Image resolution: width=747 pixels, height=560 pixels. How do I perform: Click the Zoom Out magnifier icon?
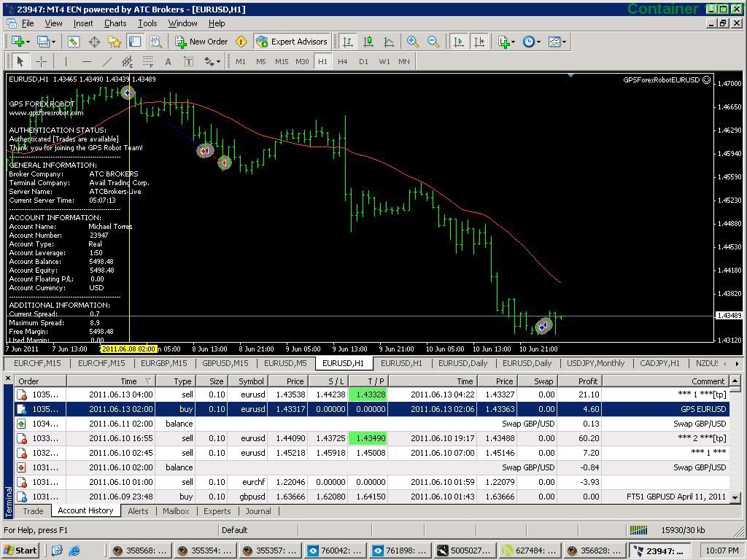[433, 42]
